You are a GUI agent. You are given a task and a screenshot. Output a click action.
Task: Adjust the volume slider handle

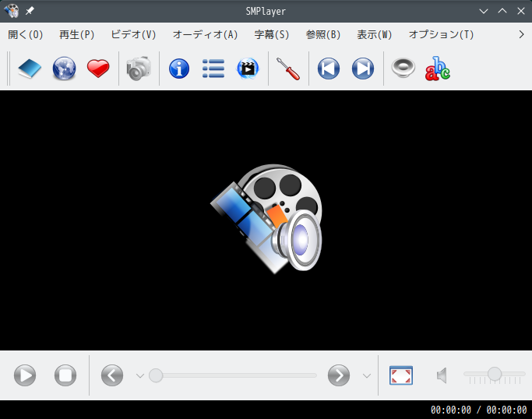[495, 374]
